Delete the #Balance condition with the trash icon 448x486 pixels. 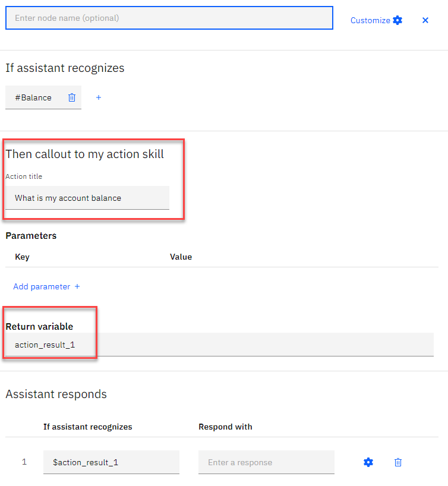[x=72, y=97]
